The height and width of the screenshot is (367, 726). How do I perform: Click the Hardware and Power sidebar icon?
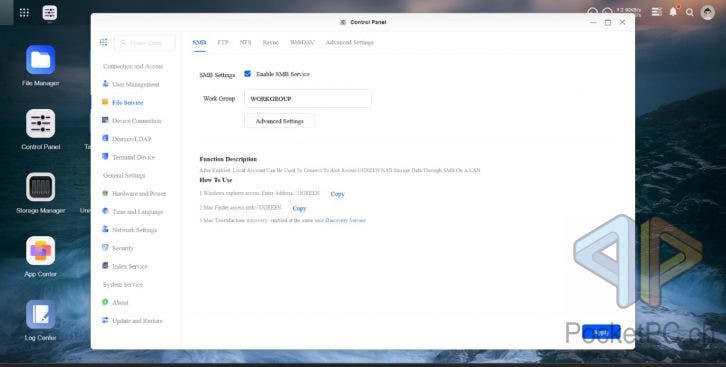pos(105,193)
